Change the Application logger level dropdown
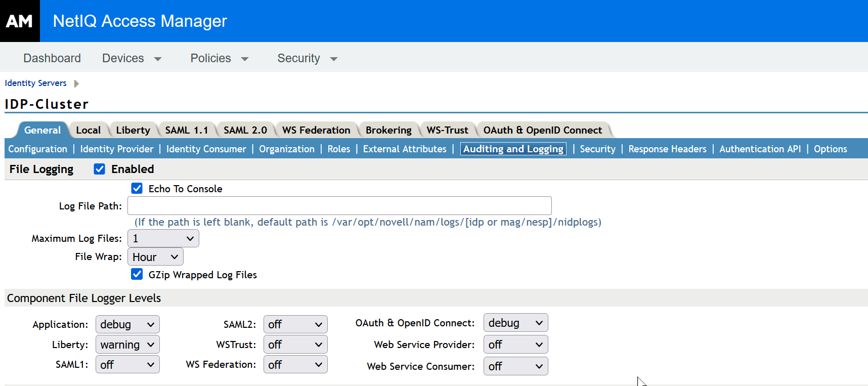The image size is (868, 386). [127, 324]
